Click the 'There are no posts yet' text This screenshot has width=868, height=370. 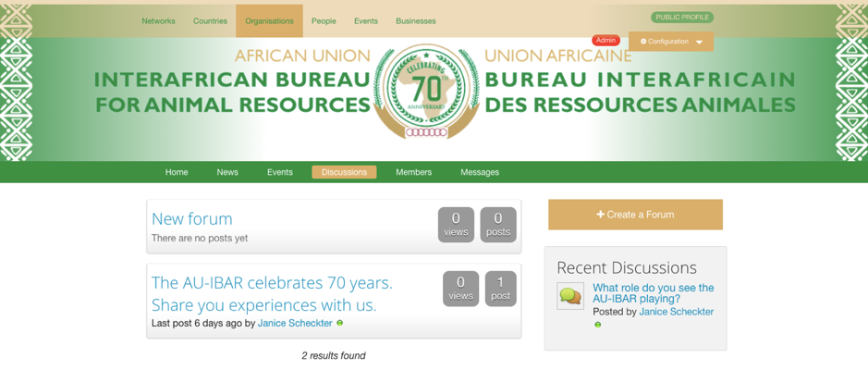tap(200, 238)
